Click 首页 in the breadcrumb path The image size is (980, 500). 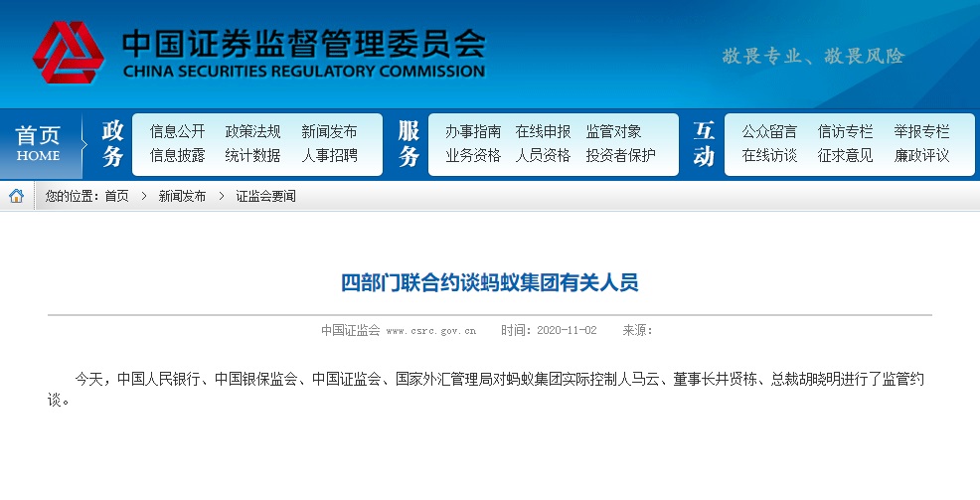[x=117, y=196]
